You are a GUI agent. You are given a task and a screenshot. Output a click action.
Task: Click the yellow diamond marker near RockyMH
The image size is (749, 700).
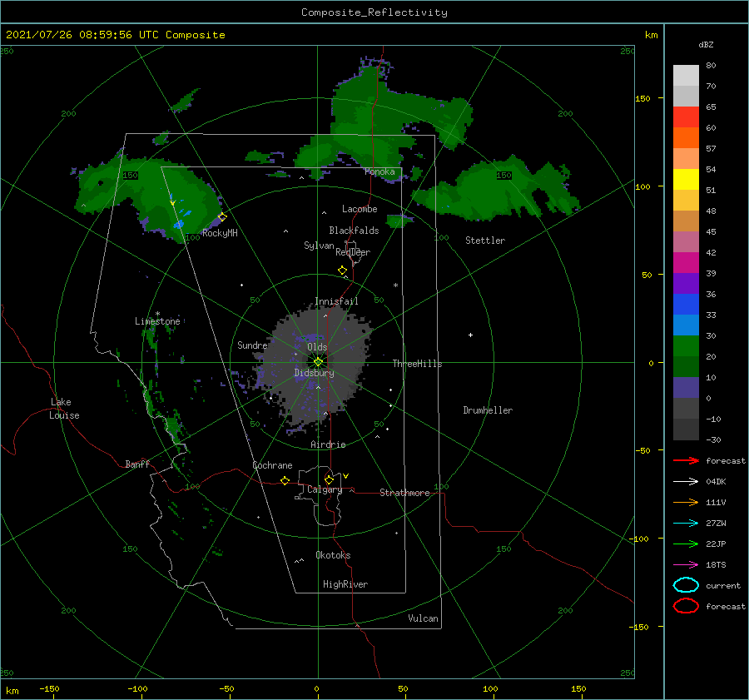pyautogui.click(x=222, y=217)
